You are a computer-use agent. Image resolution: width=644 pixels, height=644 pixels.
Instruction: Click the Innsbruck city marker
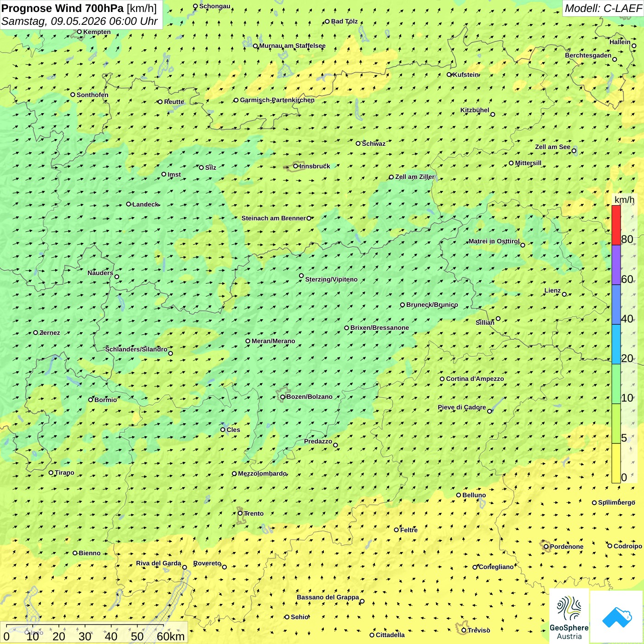point(296,166)
